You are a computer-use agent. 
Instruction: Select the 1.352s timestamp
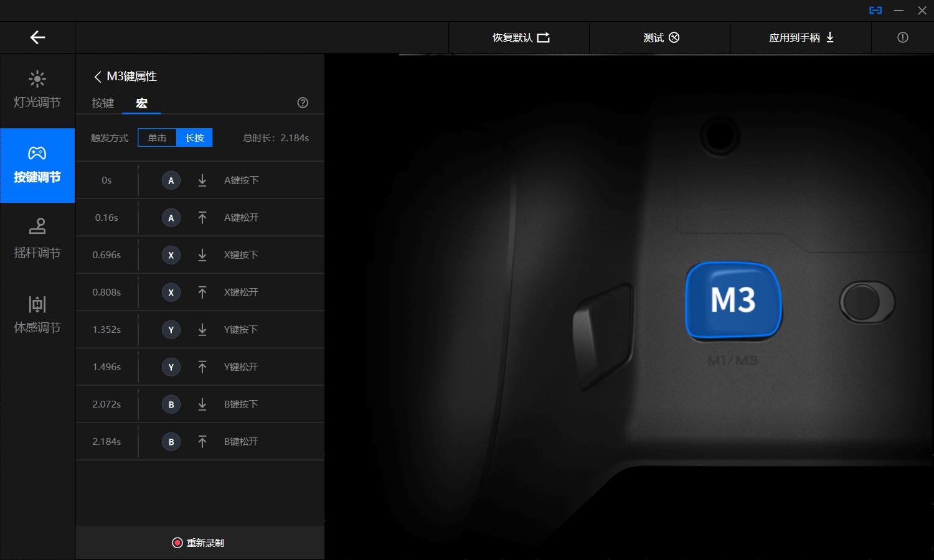pos(106,330)
